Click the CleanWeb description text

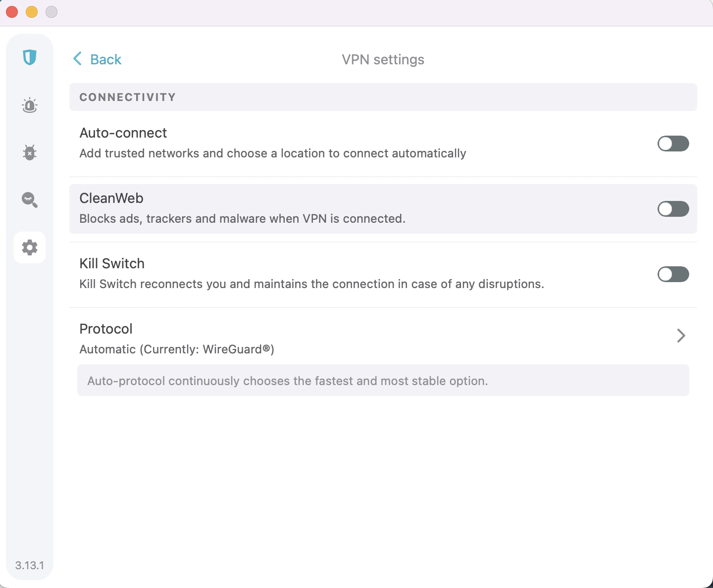242,219
